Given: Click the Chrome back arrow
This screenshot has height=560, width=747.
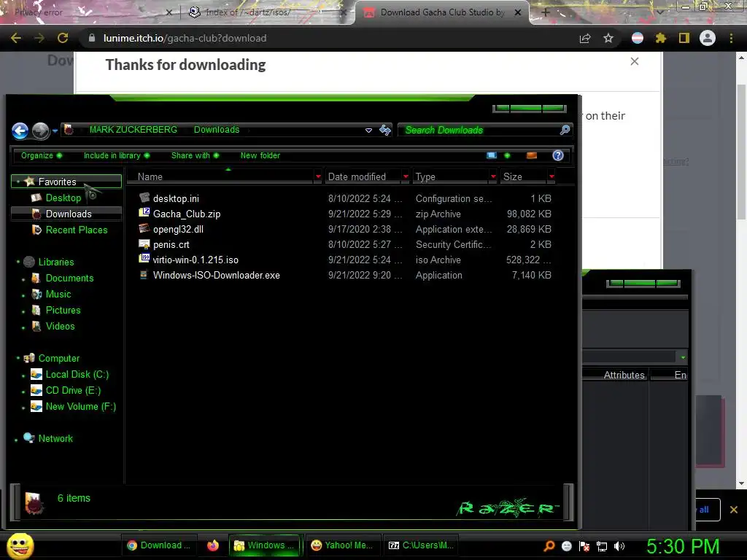Looking at the screenshot, I should [x=16, y=38].
